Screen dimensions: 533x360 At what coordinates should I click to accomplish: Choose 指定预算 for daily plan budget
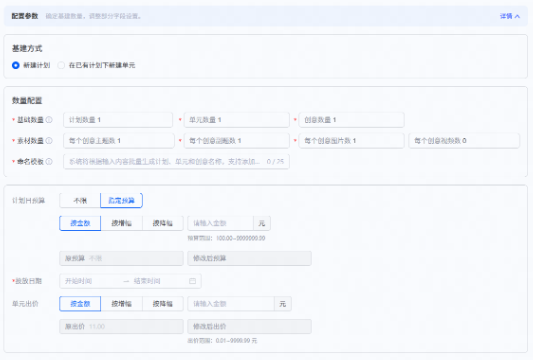coord(121,201)
